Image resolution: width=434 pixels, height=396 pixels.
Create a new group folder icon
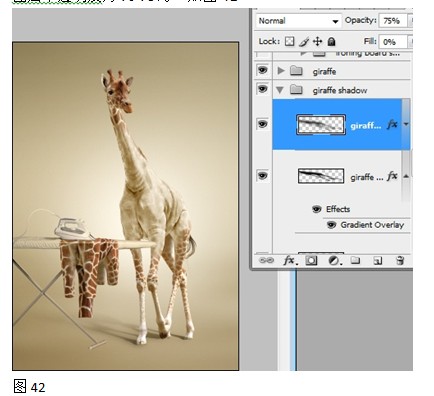click(355, 260)
